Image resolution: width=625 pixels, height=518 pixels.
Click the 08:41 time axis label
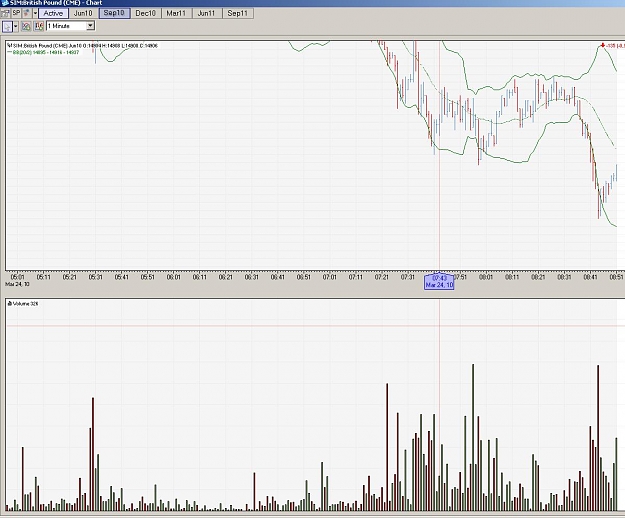tap(590, 277)
